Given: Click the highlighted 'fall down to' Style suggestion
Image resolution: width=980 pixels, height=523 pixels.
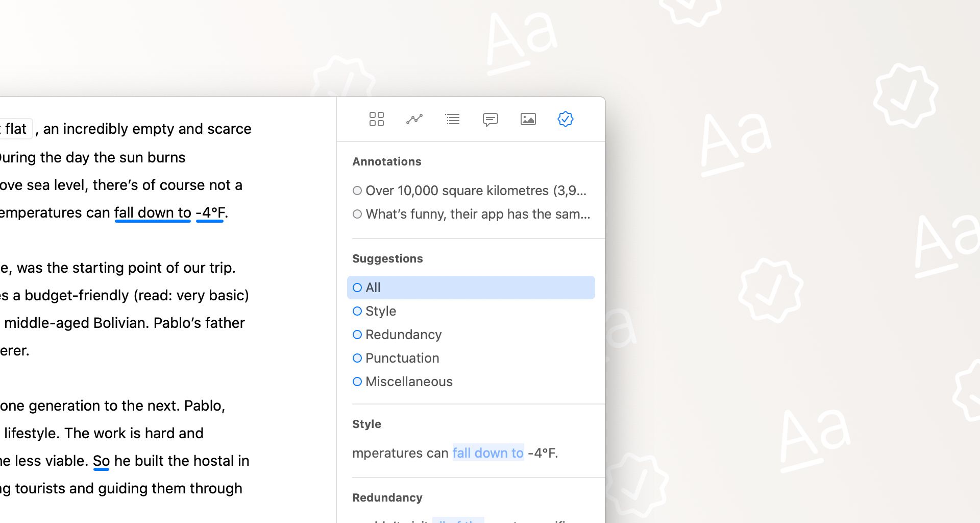Looking at the screenshot, I should 487,453.
